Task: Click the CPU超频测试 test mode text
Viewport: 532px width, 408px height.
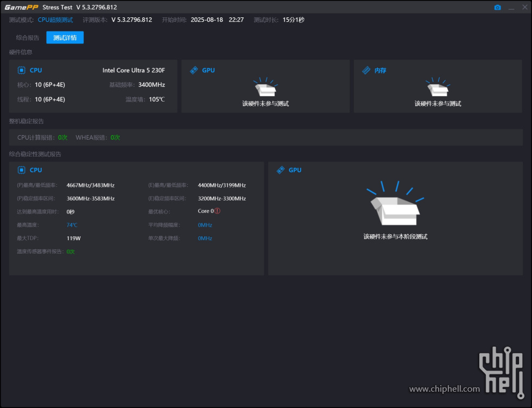Action: tap(55, 20)
